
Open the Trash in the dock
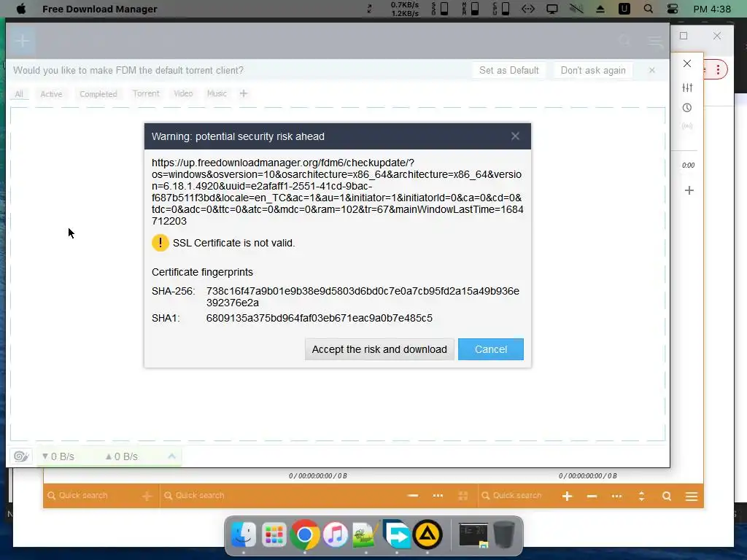(x=504, y=534)
